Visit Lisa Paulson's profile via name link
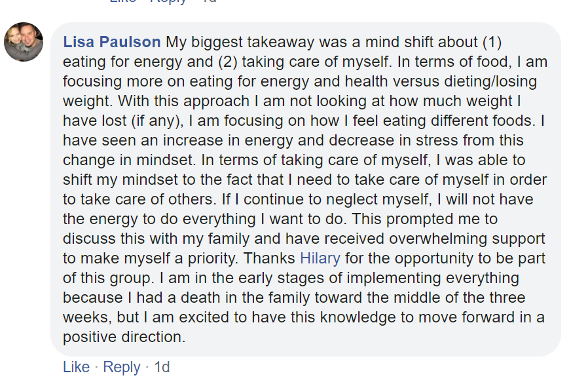Screen dimensions: 588x384 (x=112, y=42)
